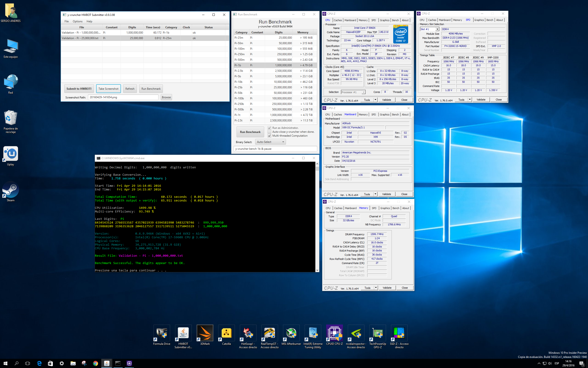Click the cmd window scroll-down arrow

[317, 270]
